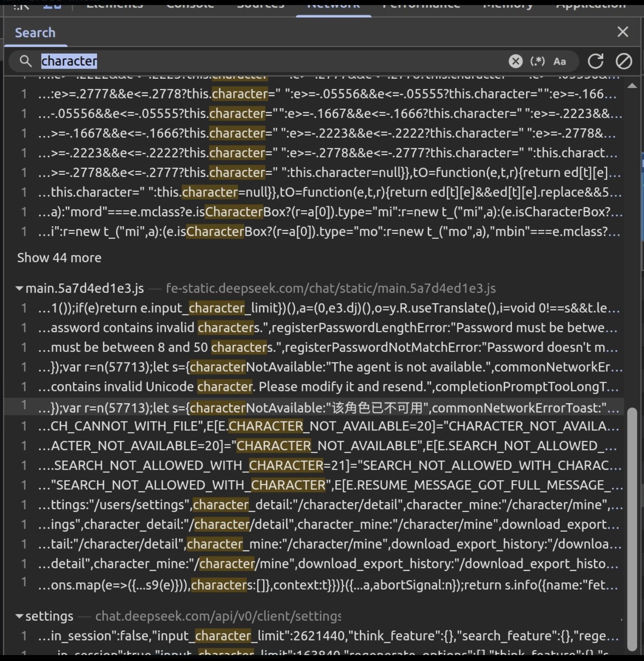The height and width of the screenshot is (661, 644).
Task: Select the Search tab
Action: pos(35,33)
